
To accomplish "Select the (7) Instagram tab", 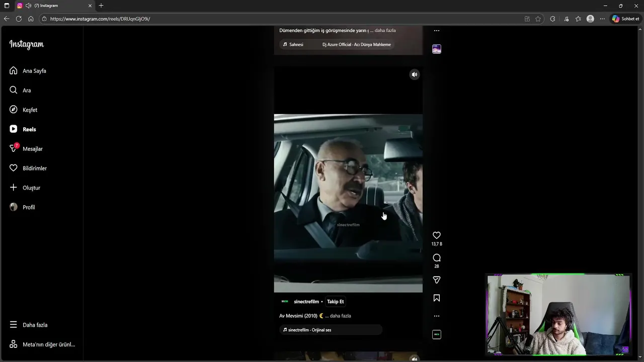I will (54, 6).
